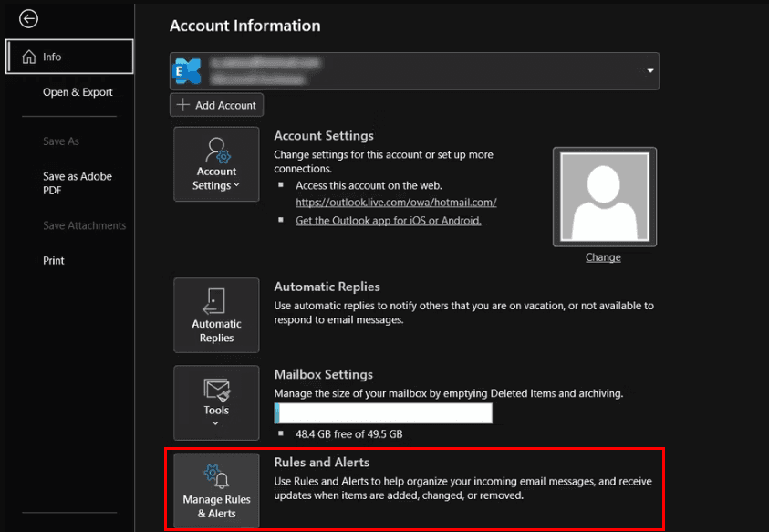Image resolution: width=769 pixels, height=532 pixels.
Task: Click the plus icon on Add Account
Action: click(183, 105)
